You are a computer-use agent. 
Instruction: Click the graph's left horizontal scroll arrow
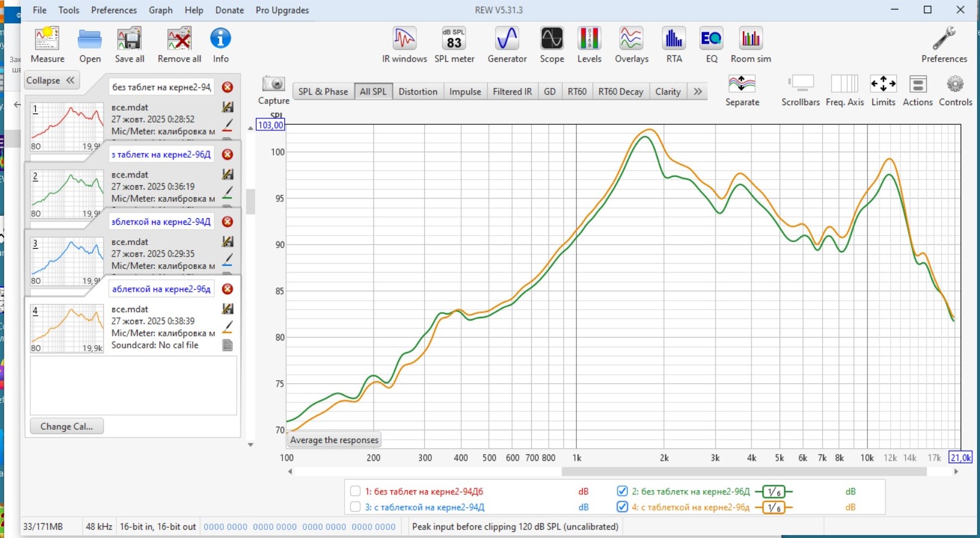pyautogui.click(x=290, y=472)
